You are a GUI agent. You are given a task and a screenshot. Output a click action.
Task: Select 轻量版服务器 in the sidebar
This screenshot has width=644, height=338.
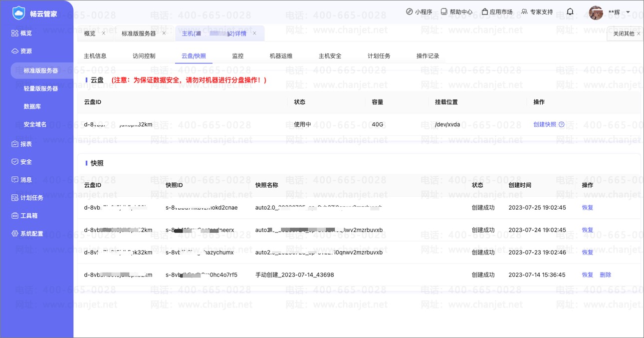(41, 88)
